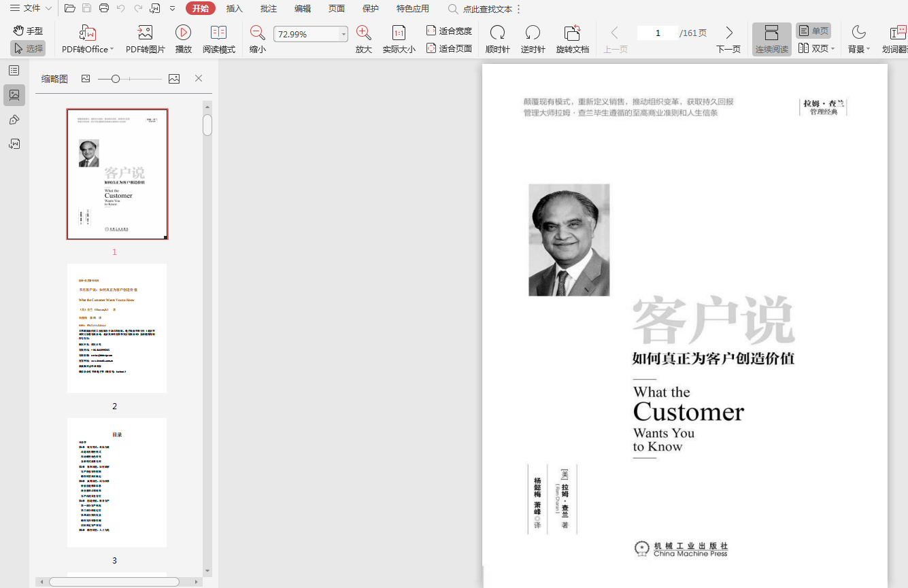This screenshot has width=908, height=588.
Task: Click the thumbnail panel scroll down arrow
Action: tap(207, 571)
